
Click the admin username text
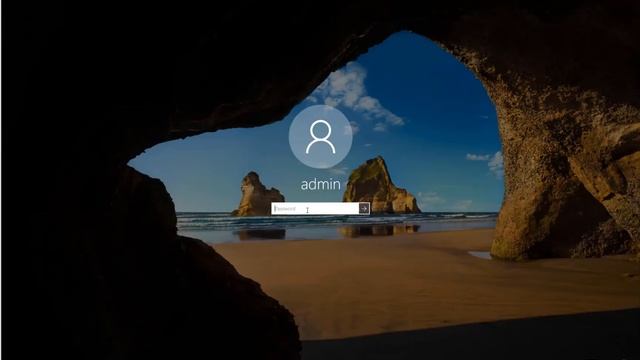click(320, 184)
